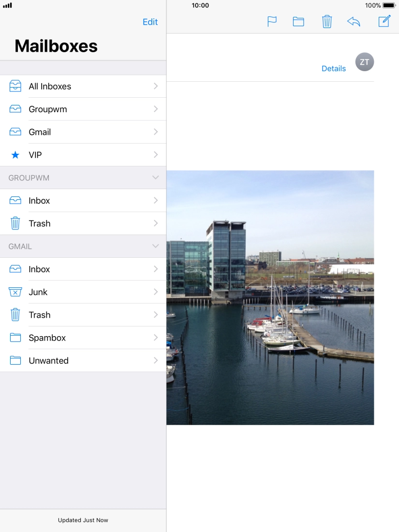Tap the reply arrow icon
Viewport: 399px width, 532px height.
354,22
